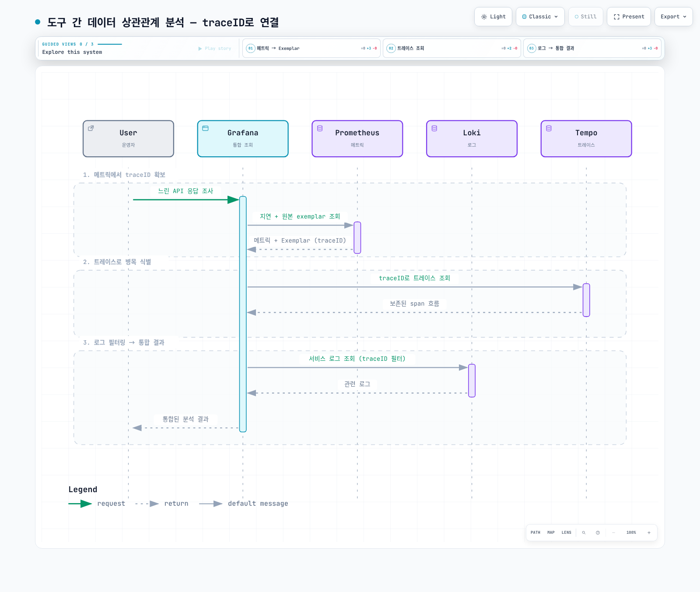Zoom in with the plus button
The image size is (700, 592).
tap(649, 532)
